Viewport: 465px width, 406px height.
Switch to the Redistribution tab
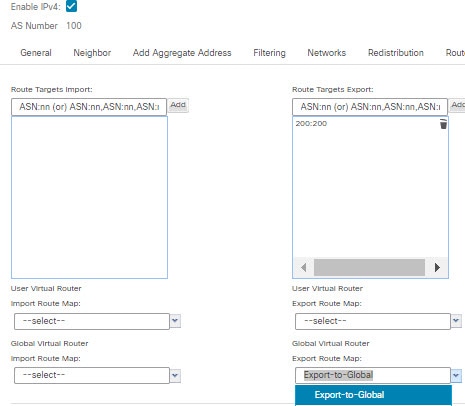pyautogui.click(x=396, y=53)
